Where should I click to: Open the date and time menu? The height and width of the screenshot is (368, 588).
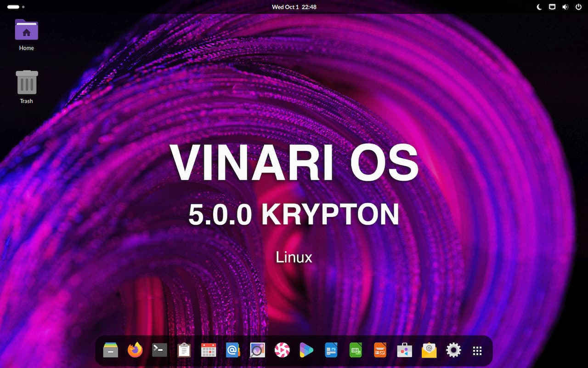(x=294, y=7)
